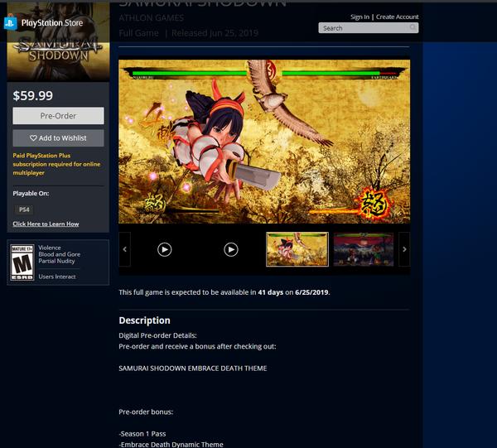Viewport: 497px width, 448px height.
Task: Show previous media with the left arrow
Action: click(125, 249)
